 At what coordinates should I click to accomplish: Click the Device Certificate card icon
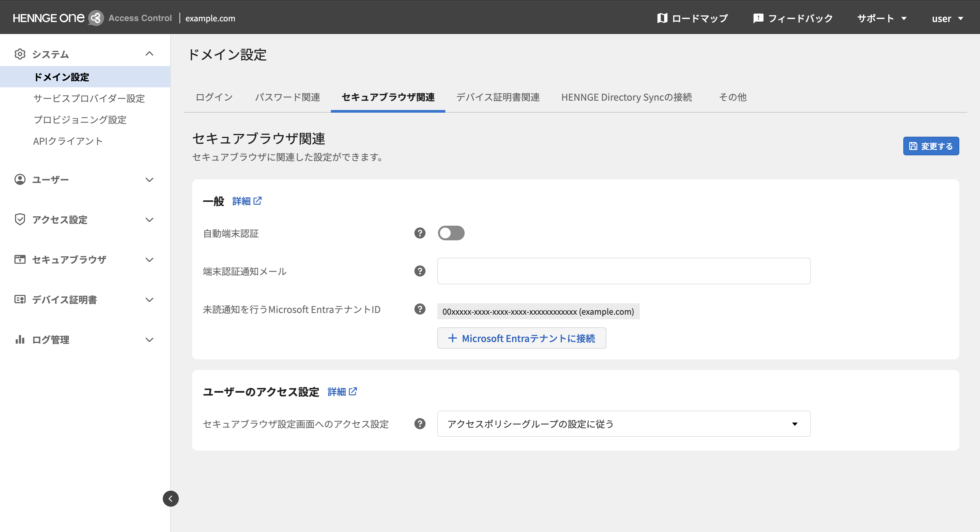[x=20, y=299]
